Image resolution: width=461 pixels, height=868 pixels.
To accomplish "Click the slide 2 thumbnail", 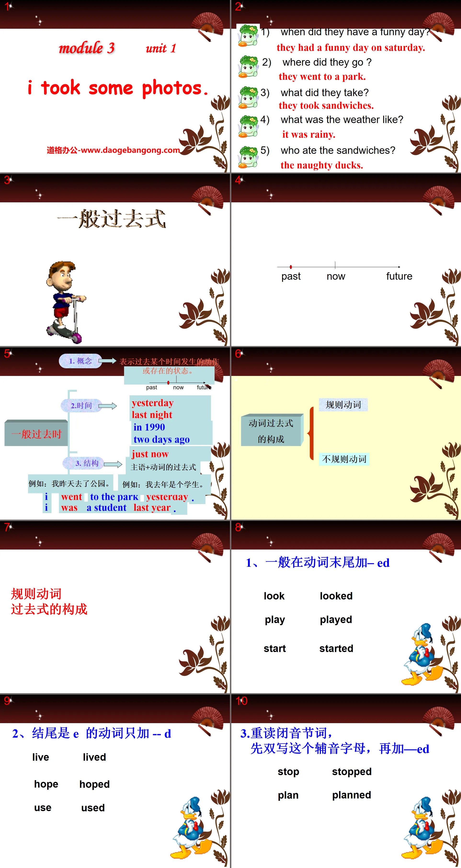I will 345,87.
